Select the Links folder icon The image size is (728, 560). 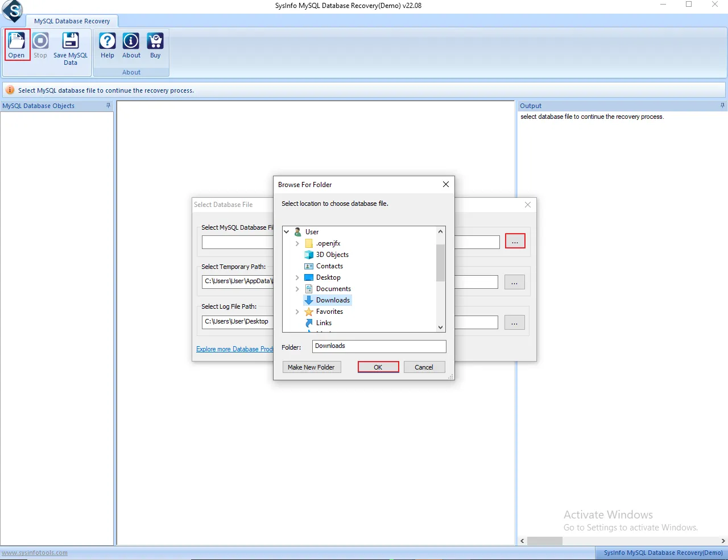[x=309, y=323]
